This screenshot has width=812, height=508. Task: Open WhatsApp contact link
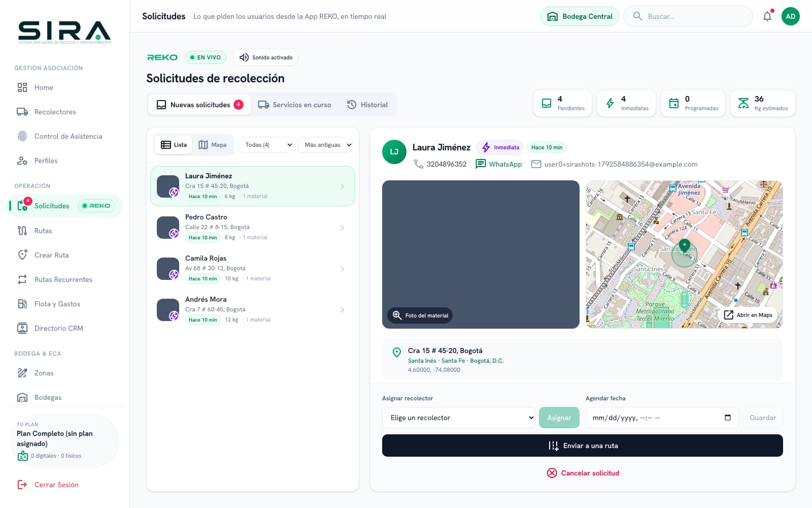pyautogui.click(x=498, y=164)
